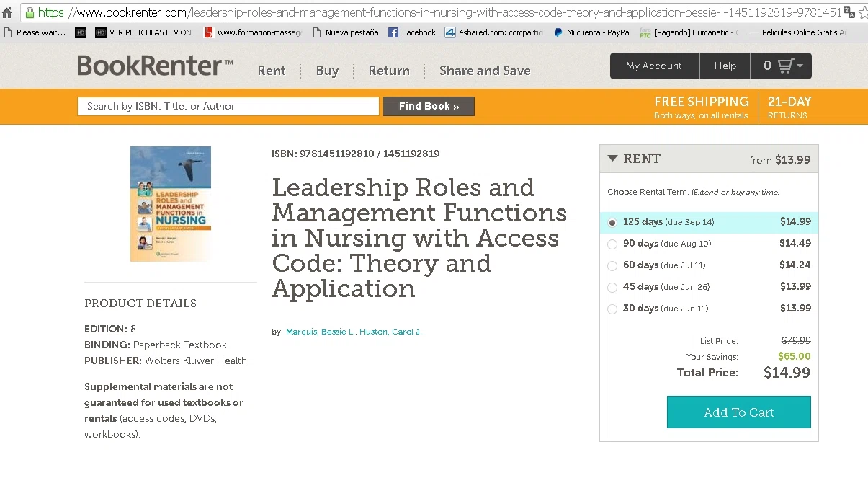Select the 60 days rental term

tap(612, 266)
